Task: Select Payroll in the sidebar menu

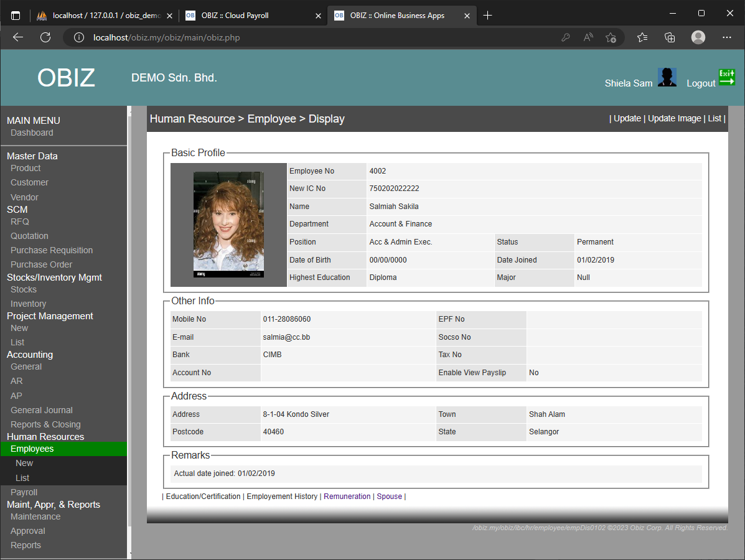Action: [24, 492]
